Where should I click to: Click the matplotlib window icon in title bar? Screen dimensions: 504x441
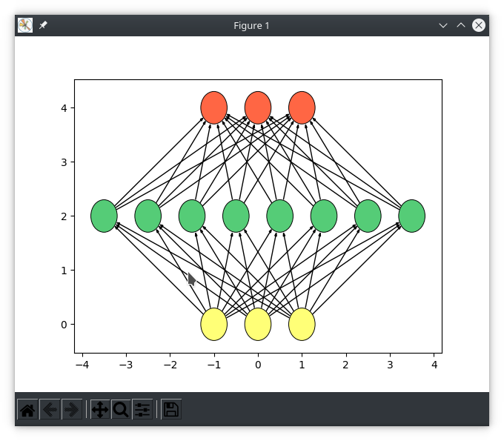[25, 25]
